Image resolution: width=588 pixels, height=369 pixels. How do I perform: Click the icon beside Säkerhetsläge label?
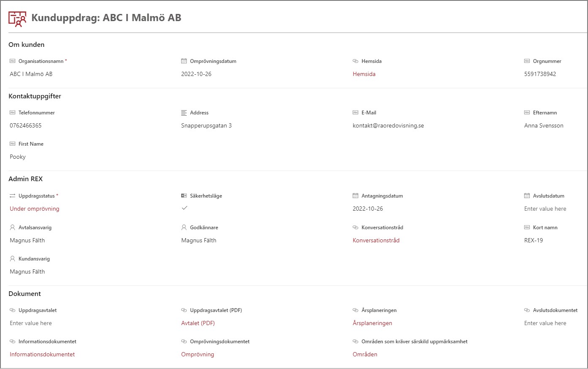click(184, 196)
